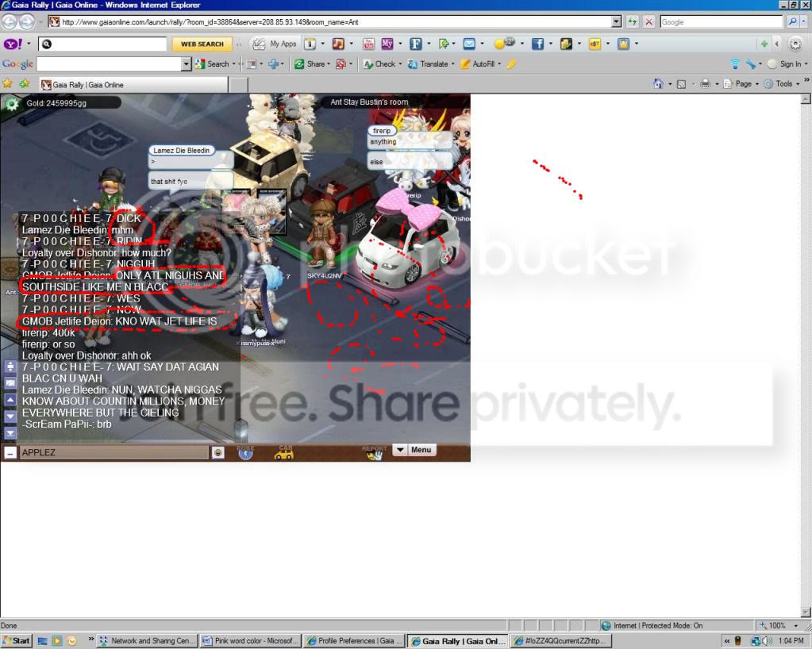
Task: Click the IE Home icon
Action: coord(658,83)
